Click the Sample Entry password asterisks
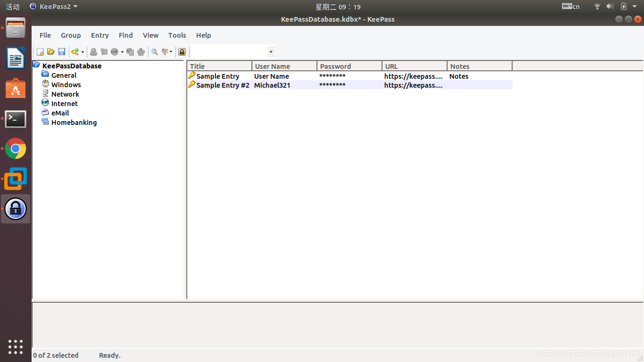 (332, 76)
